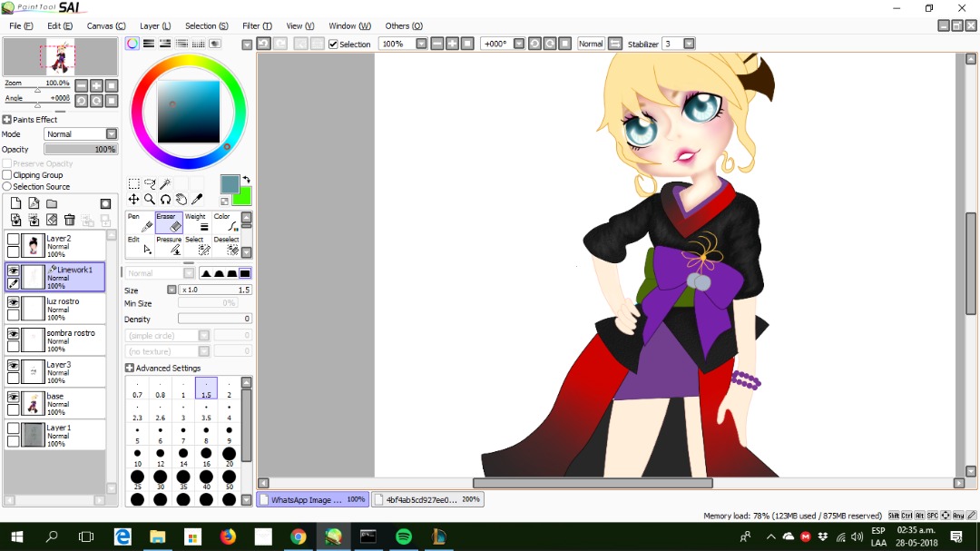Open the Layer menu
The width and height of the screenshot is (980, 551).
point(155,25)
